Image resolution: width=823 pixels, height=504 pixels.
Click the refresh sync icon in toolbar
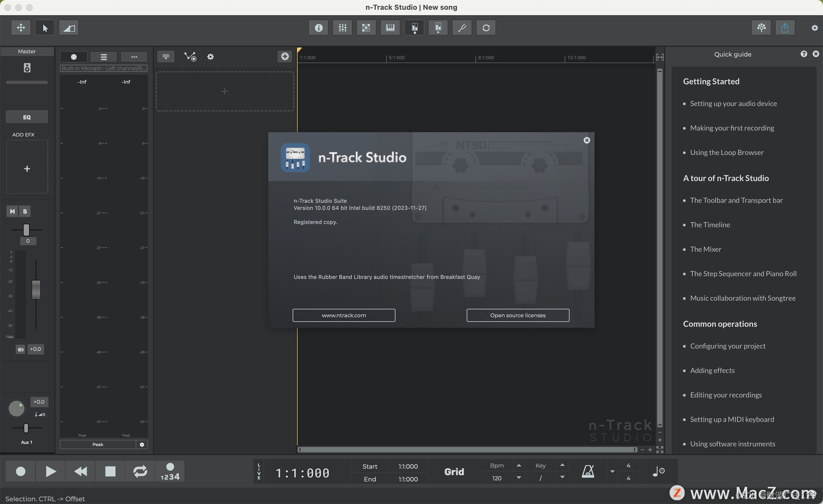click(x=486, y=28)
